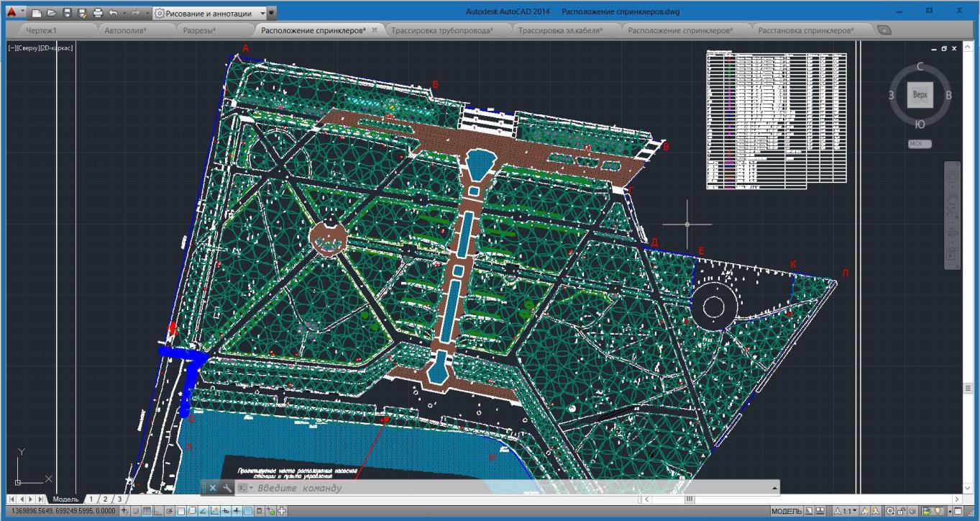The width and height of the screenshot is (980, 521).
Task: Save the drawing with the Save icon
Action: [x=67, y=13]
